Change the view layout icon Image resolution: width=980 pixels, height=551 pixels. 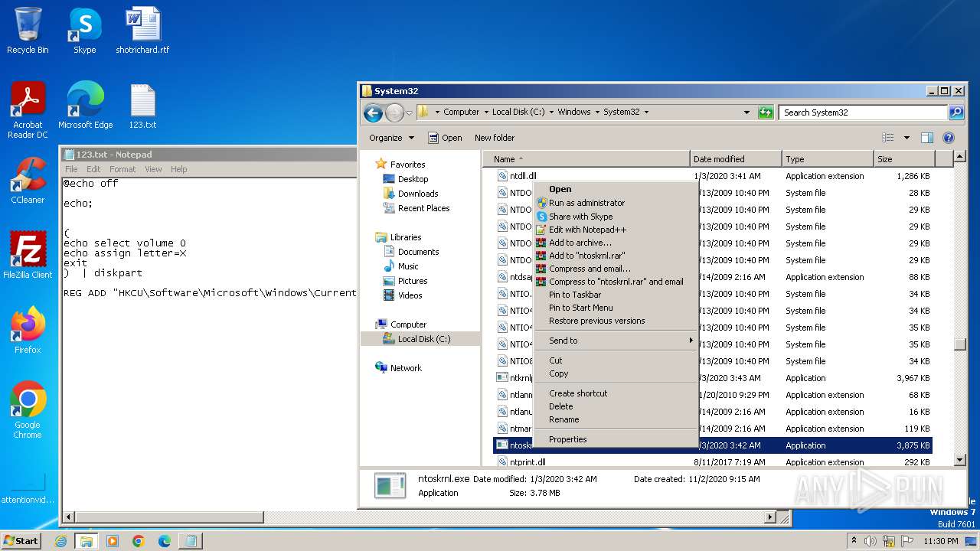coord(888,138)
